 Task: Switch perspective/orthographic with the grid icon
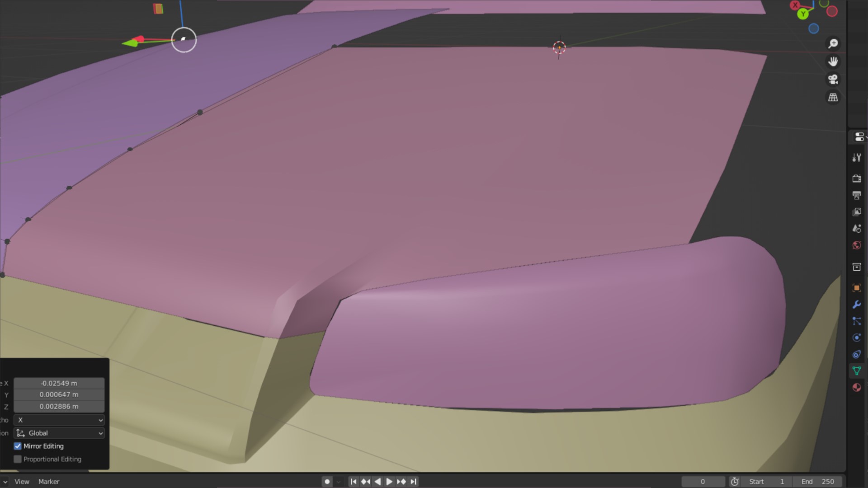tap(833, 98)
